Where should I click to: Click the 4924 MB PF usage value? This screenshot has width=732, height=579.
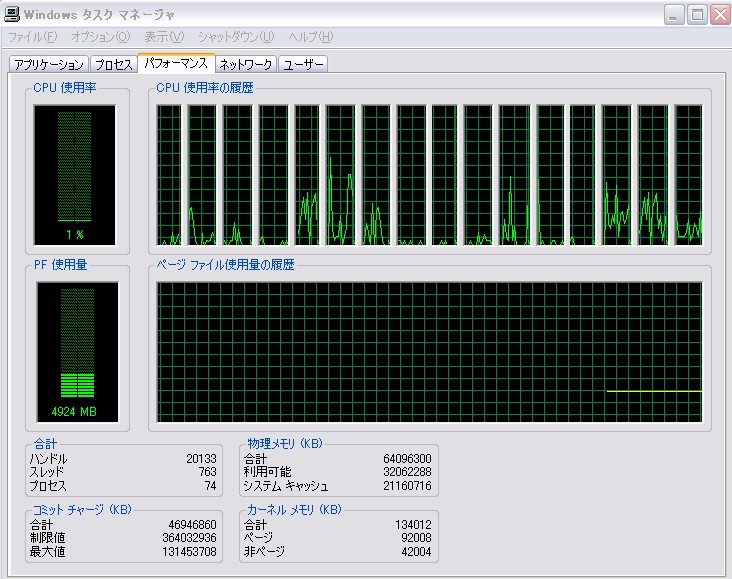click(74, 412)
